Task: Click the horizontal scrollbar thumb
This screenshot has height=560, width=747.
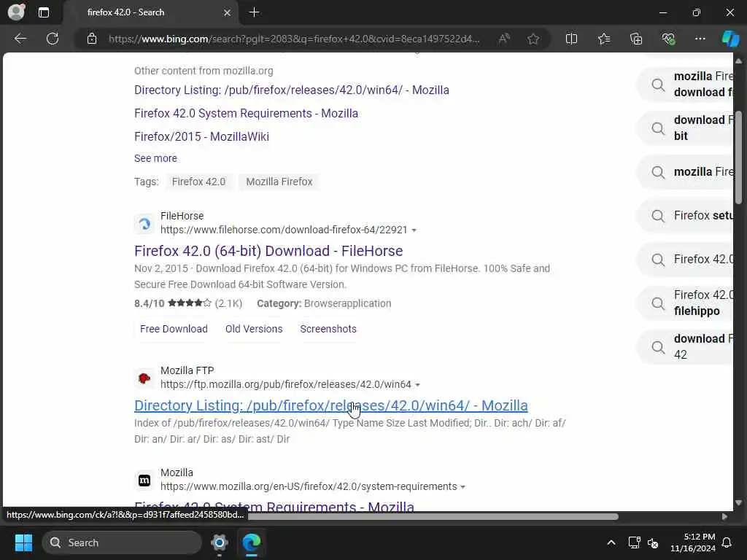Action: pos(433,517)
